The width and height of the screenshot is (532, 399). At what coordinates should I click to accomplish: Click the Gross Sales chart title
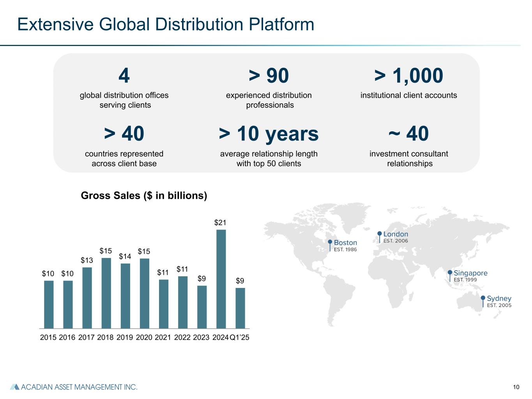[x=144, y=195]
